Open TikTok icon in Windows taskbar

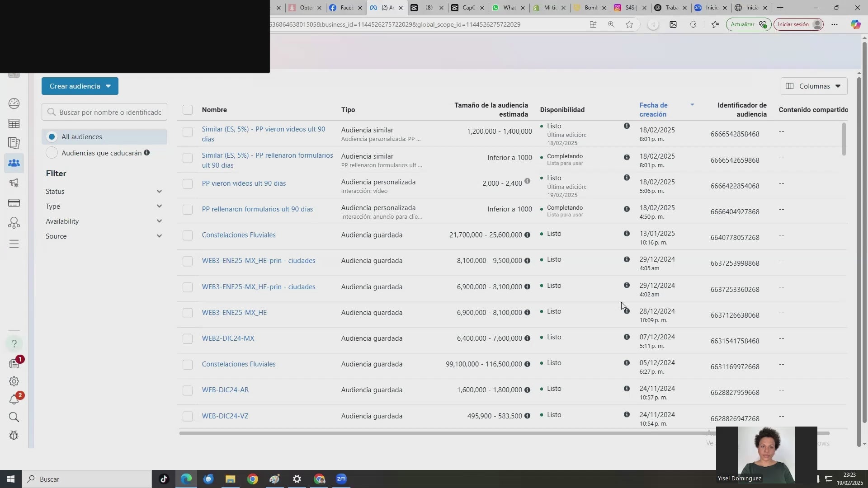coord(164,479)
